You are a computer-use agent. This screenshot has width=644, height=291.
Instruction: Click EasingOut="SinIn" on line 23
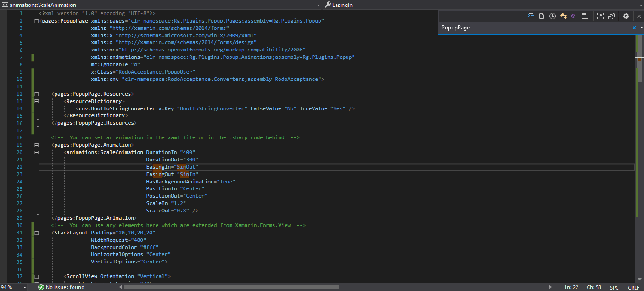click(172, 174)
